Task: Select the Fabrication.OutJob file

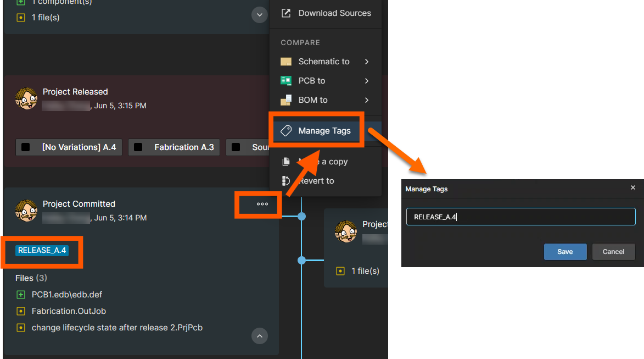Action: pyautogui.click(x=69, y=311)
